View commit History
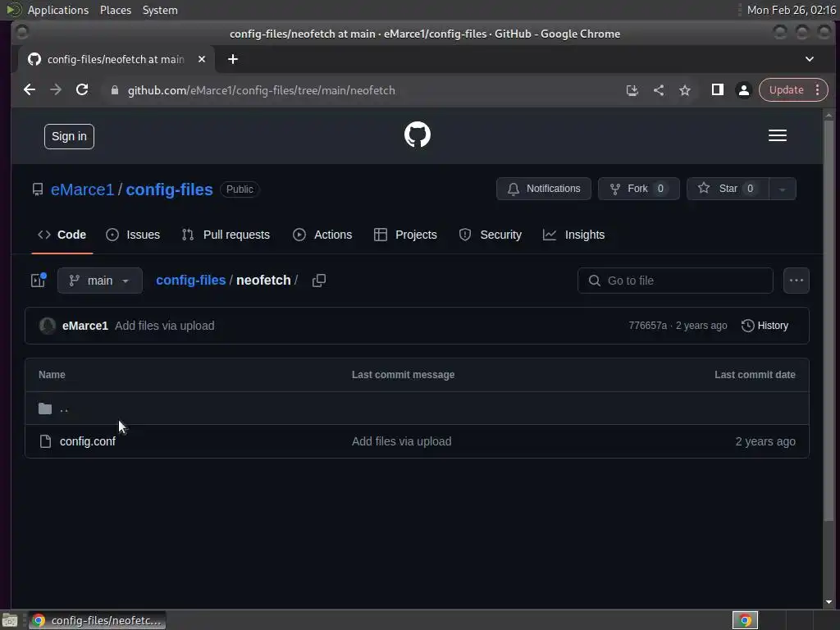This screenshot has width=840, height=630. (765, 325)
